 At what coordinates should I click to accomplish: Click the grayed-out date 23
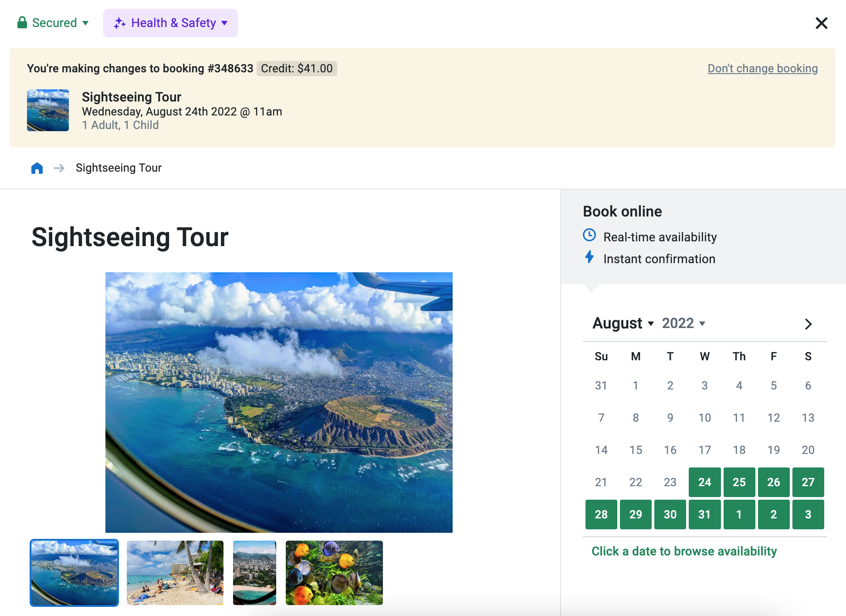pyautogui.click(x=670, y=482)
